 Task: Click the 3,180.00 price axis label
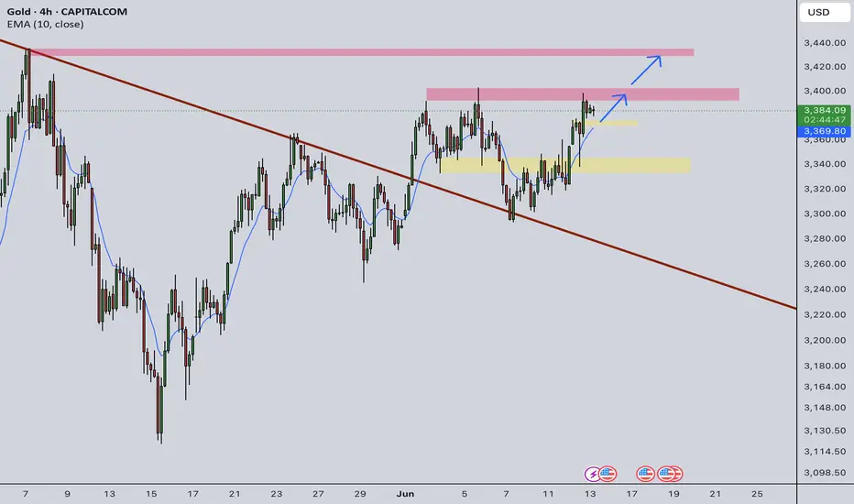[x=825, y=366]
